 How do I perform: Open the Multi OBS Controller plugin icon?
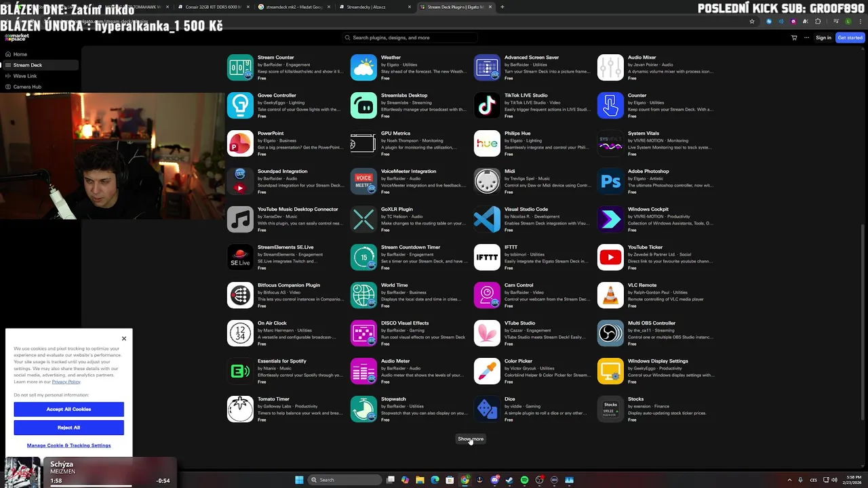click(x=610, y=333)
